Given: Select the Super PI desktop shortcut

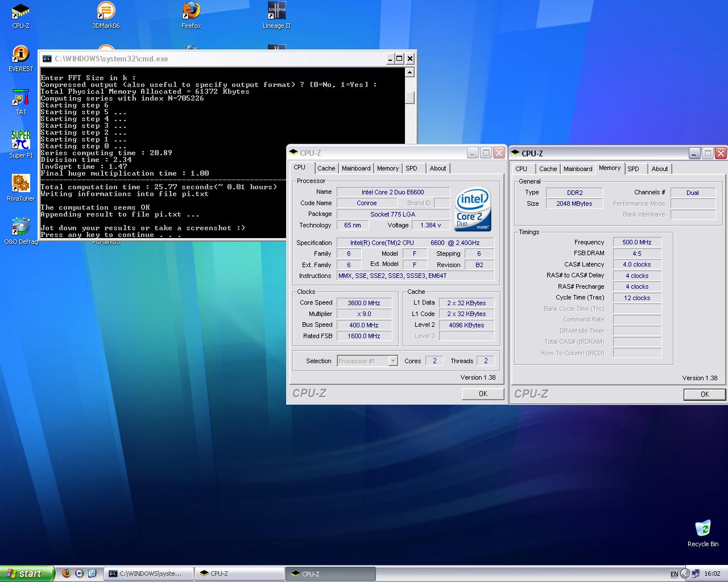Looking at the screenshot, I should click(20, 145).
